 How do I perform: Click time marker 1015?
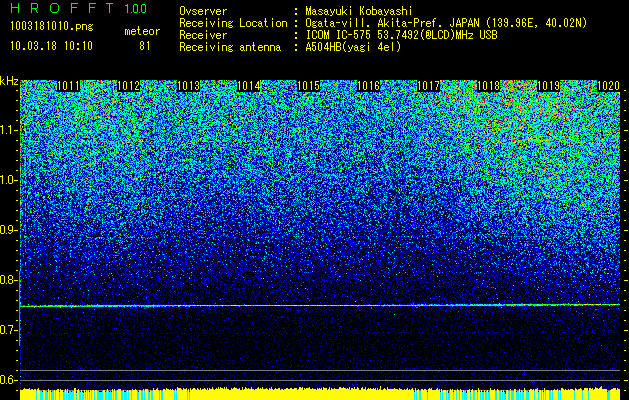(x=308, y=86)
